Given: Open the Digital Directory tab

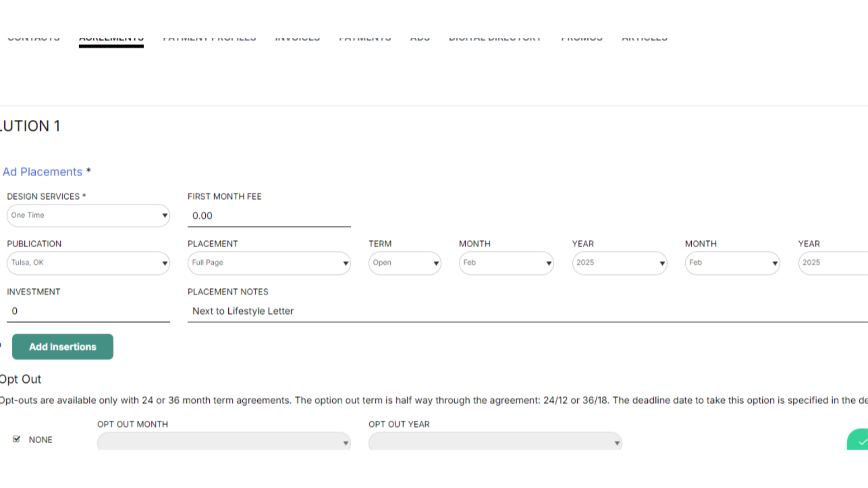Looking at the screenshot, I should point(495,39).
